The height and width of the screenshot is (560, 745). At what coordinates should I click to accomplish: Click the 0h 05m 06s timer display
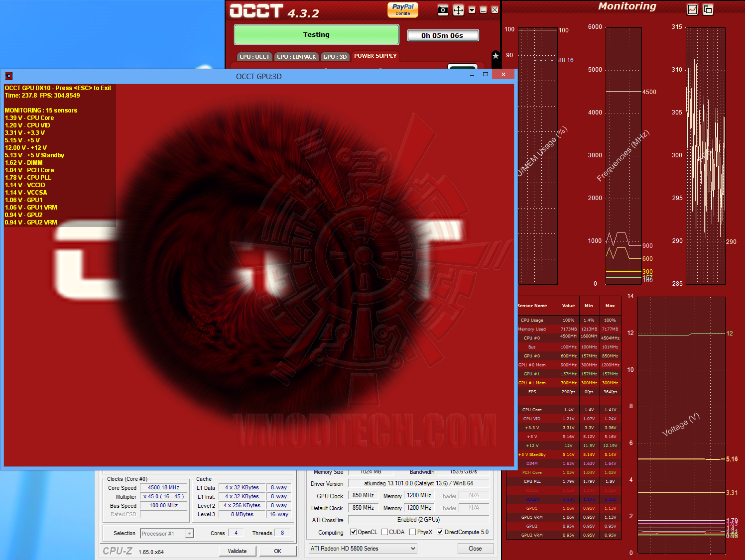[443, 35]
